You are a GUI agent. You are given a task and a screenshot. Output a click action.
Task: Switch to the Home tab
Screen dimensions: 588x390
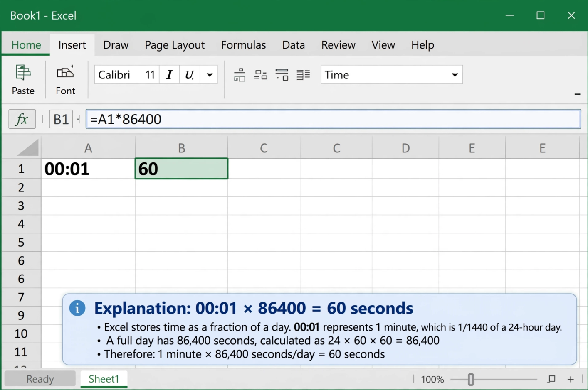pos(26,45)
